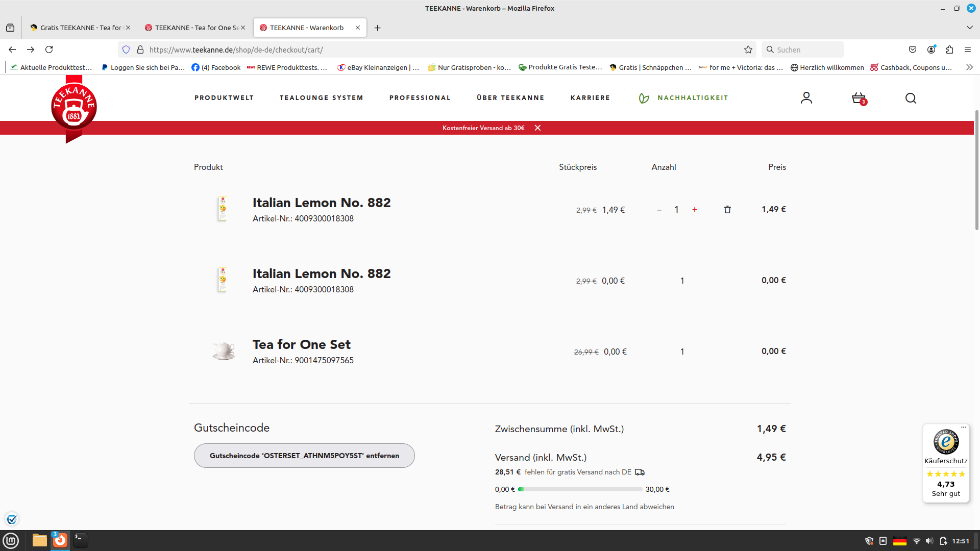Open Firefox application menu
Image resolution: width=980 pixels, height=551 pixels.
(968, 49)
